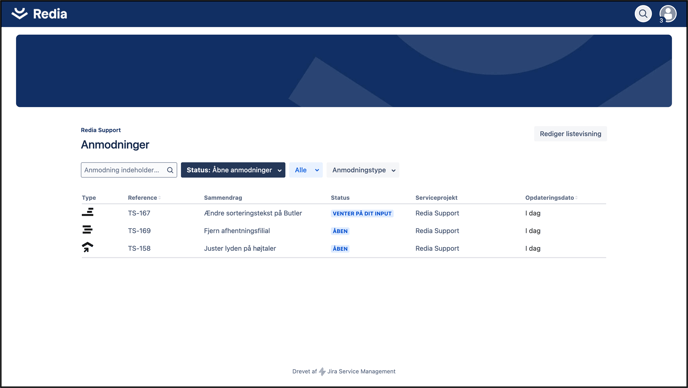The width and height of the screenshot is (688, 388).
Task: Click the I dag date in TS-167 row
Action: click(533, 213)
